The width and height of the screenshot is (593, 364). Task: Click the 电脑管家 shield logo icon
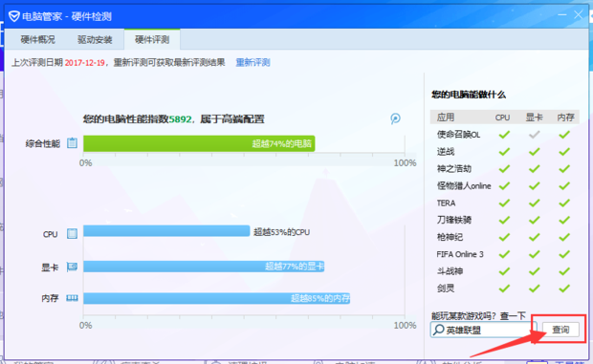click(x=14, y=16)
